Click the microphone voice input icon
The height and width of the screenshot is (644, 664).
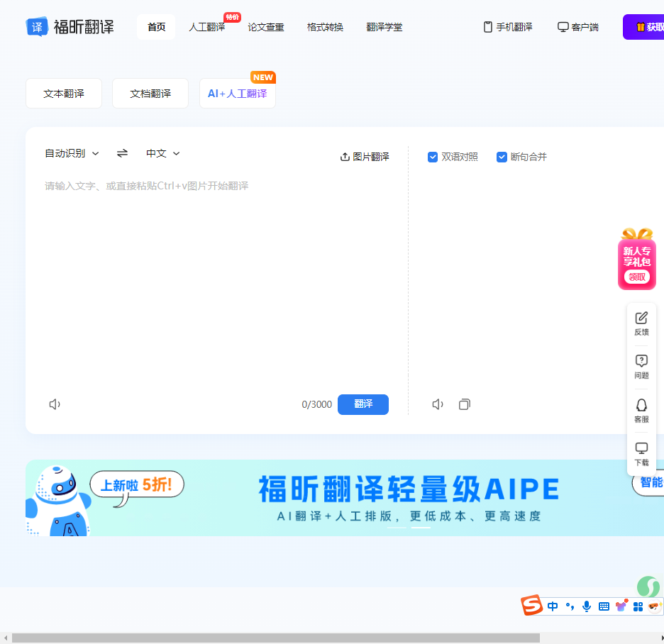tap(587, 606)
